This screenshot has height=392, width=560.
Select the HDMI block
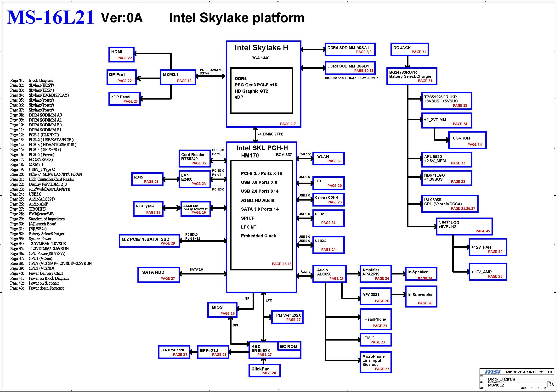click(121, 55)
